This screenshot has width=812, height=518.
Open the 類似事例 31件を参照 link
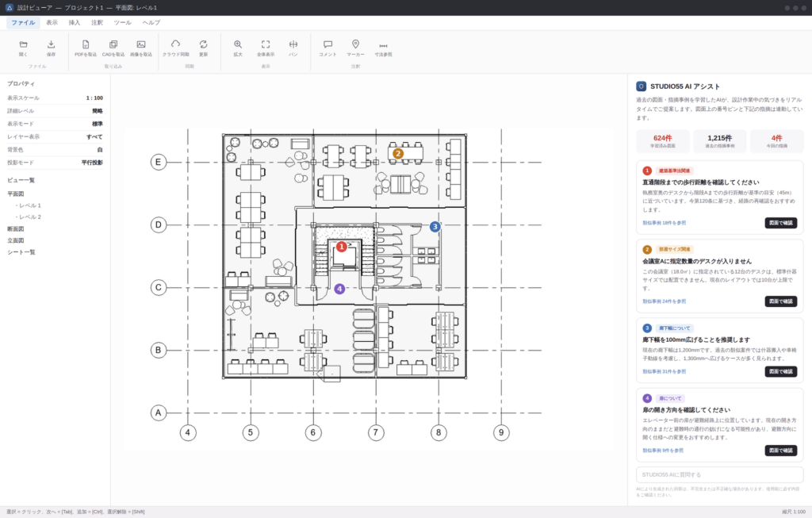coord(664,371)
